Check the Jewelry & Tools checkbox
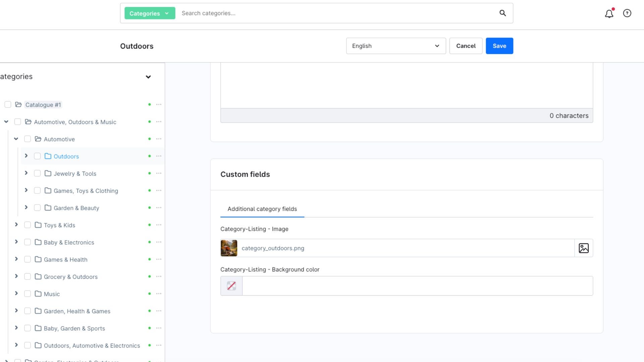Viewport: 644px width, 362px height. pyautogui.click(x=37, y=173)
